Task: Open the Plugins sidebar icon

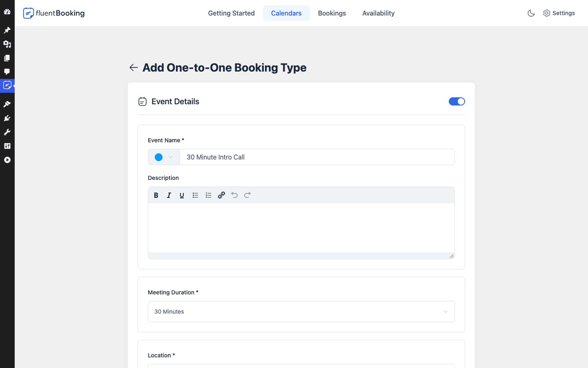Action: 7,118
